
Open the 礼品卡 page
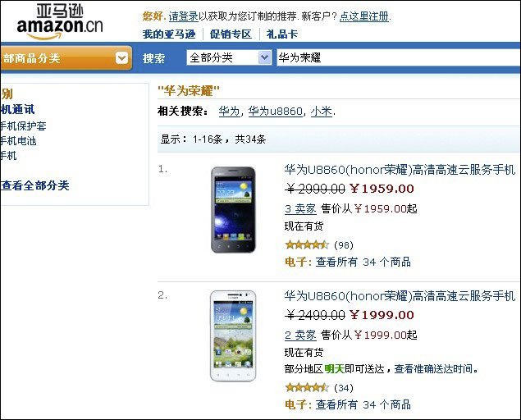pos(282,34)
